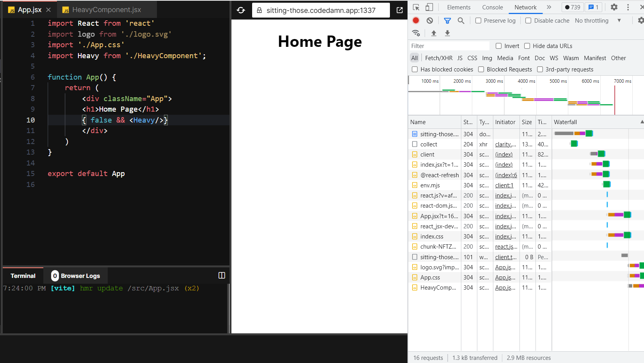Open the No throttling dropdown
The image size is (644, 363).
598,20
